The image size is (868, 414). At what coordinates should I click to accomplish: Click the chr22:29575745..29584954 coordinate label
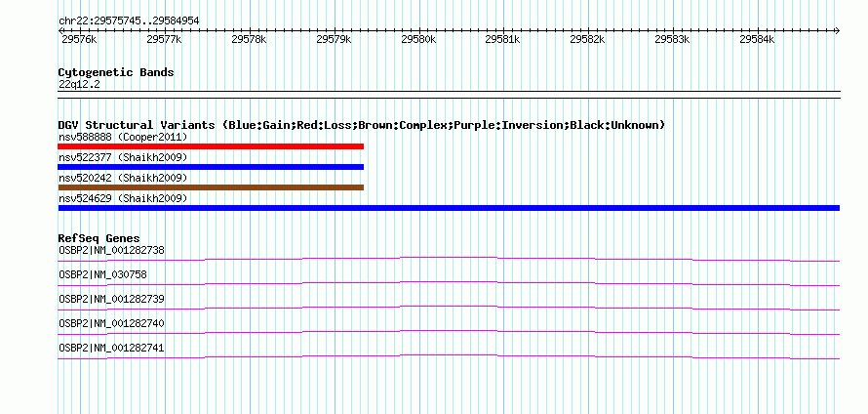(x=129, y=21)
